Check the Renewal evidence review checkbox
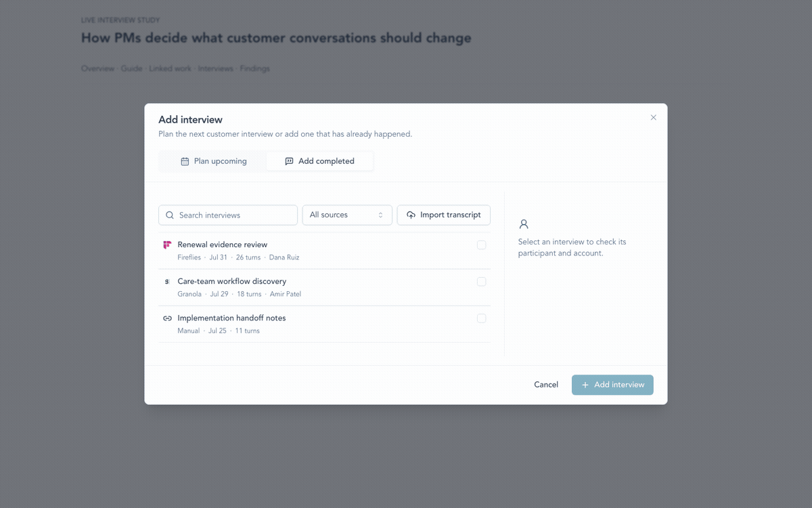 (x=481, y=245)
